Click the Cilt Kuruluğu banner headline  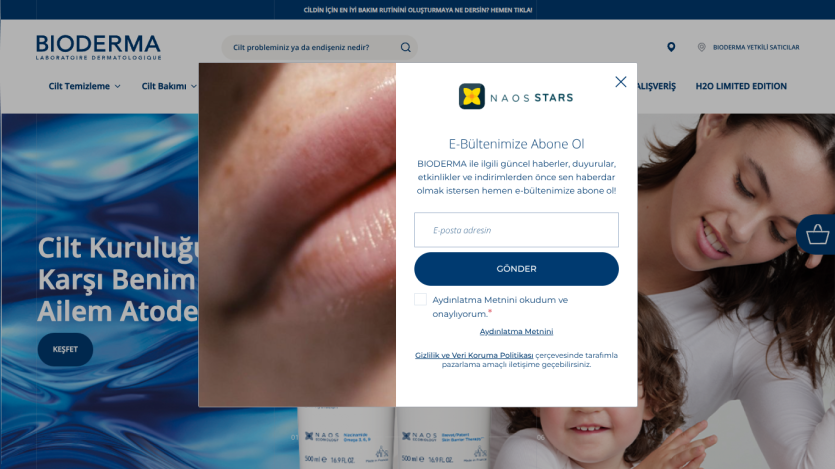coord(118,279)
